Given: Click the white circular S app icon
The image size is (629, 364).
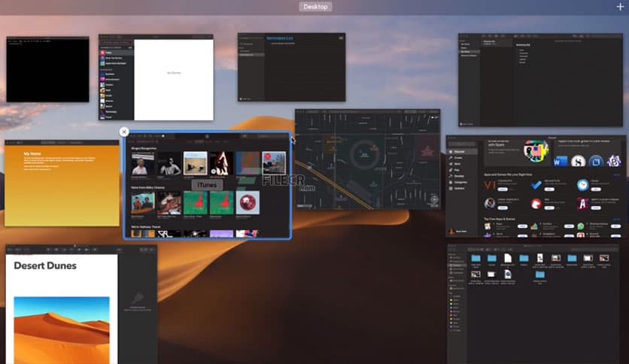Looking at the screenshot, I should [578, 162].
